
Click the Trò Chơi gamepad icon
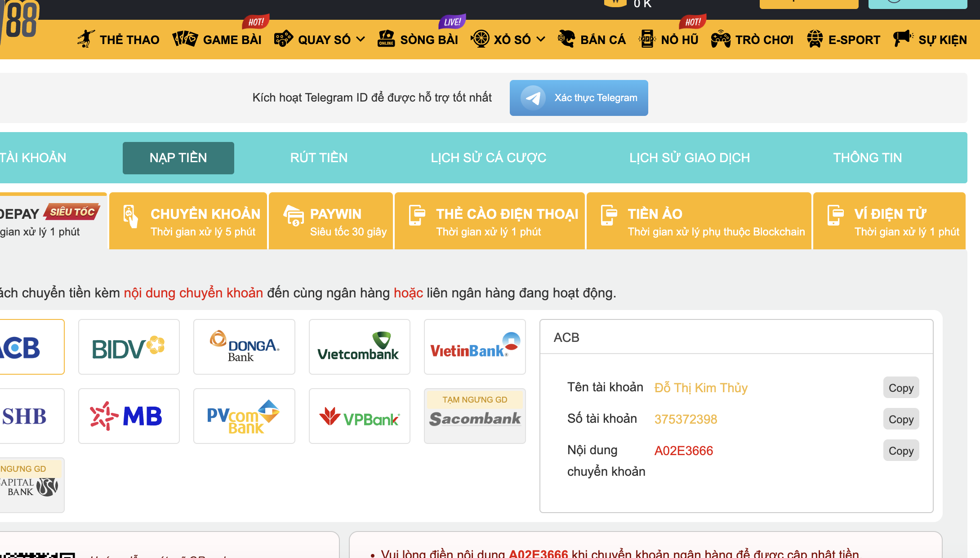pos(721,39)
